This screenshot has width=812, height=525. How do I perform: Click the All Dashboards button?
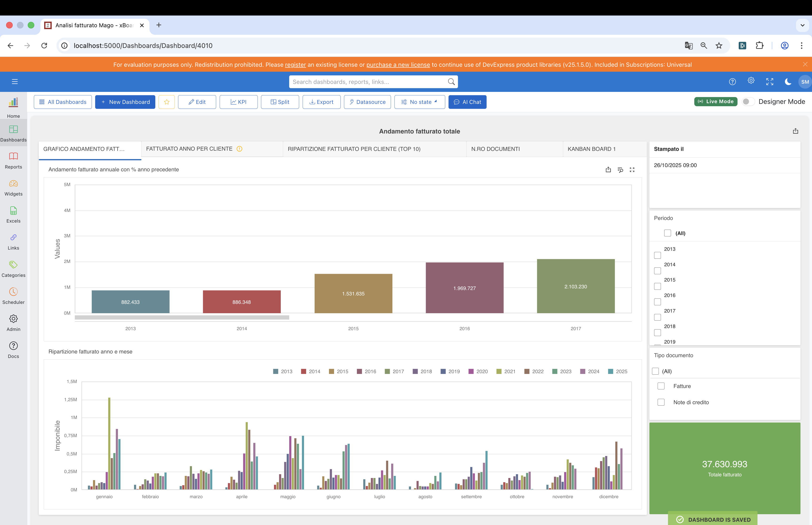tap(63, 102)
